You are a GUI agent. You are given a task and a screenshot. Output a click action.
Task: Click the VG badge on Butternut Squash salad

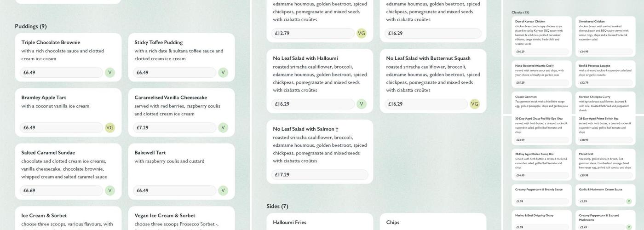pos(475,104)
